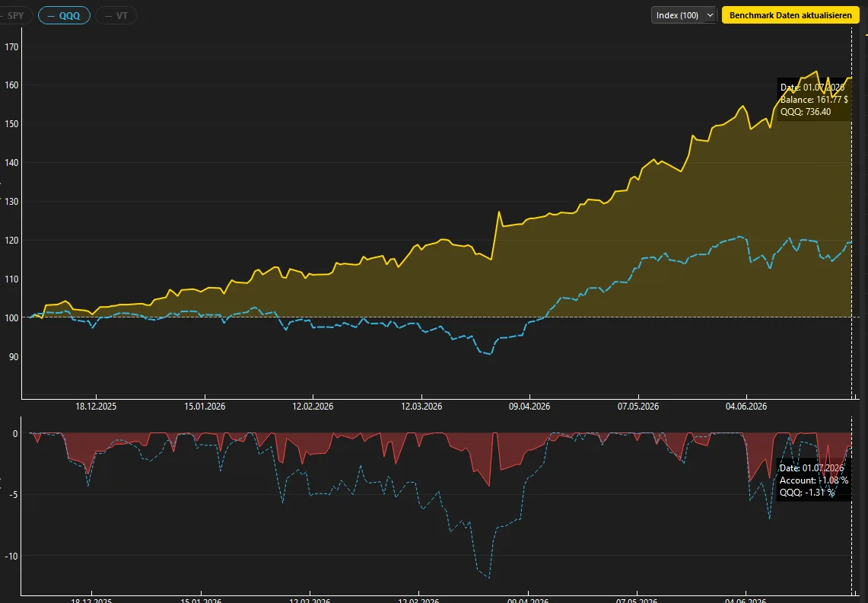Click the QQQ: 736.40 tooltip value
This screenshot has height=603, width=868.
pyautogui.click(x=806, y=112)
